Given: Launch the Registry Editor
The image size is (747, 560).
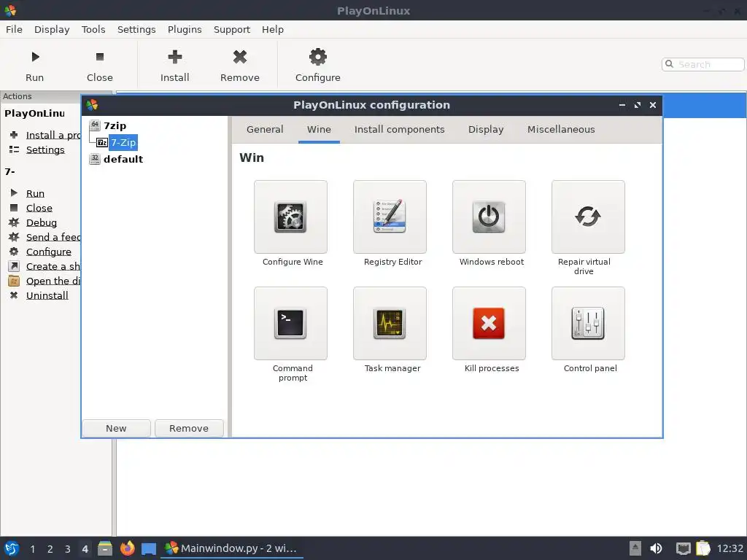Looking at the screenshot, I should click(390, 217).
